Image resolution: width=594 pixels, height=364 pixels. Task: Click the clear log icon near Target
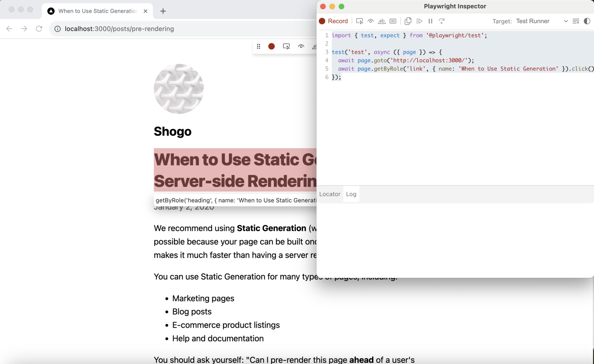click(575, 21)
